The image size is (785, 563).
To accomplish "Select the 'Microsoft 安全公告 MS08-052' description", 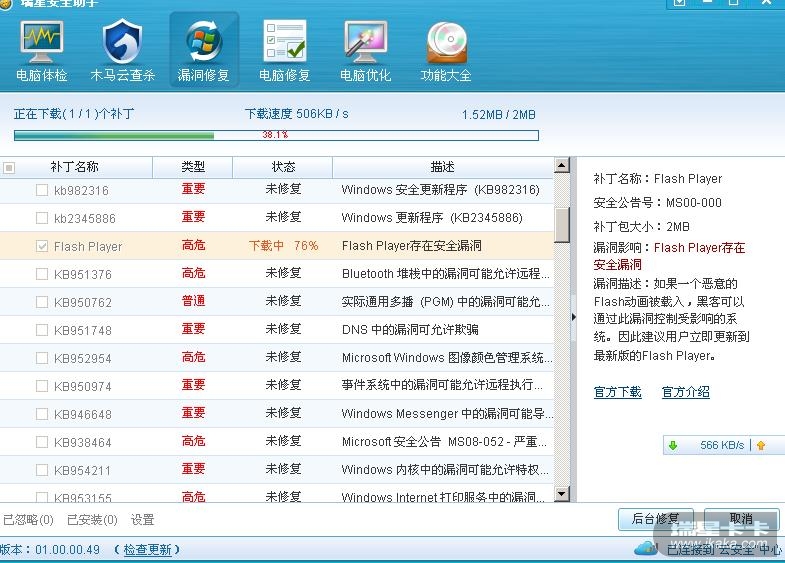I will 444,442.
